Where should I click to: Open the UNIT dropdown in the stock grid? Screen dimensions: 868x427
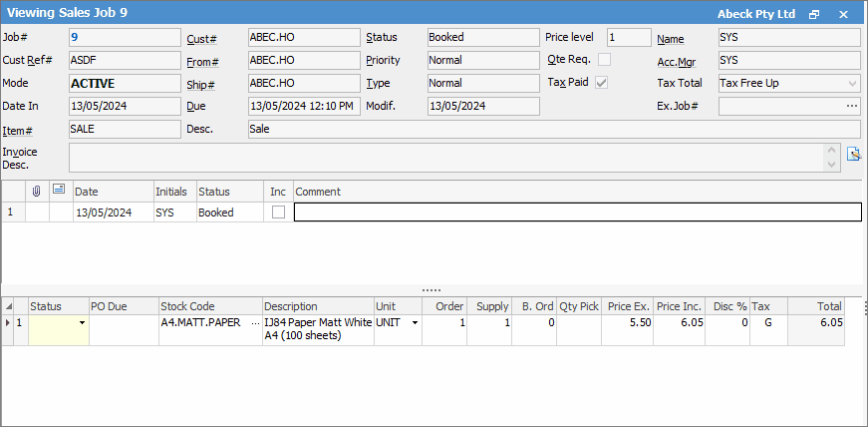[414, 323]
